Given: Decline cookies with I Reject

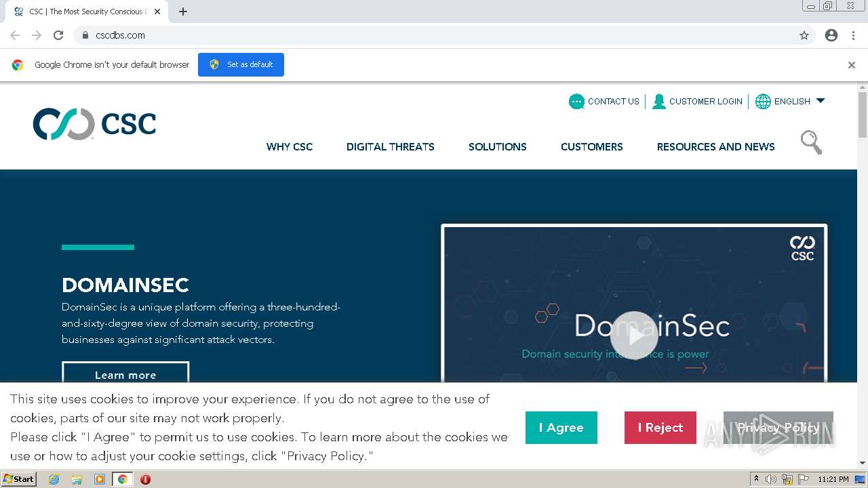Looking at the screenshot, I should click(660, 428).
